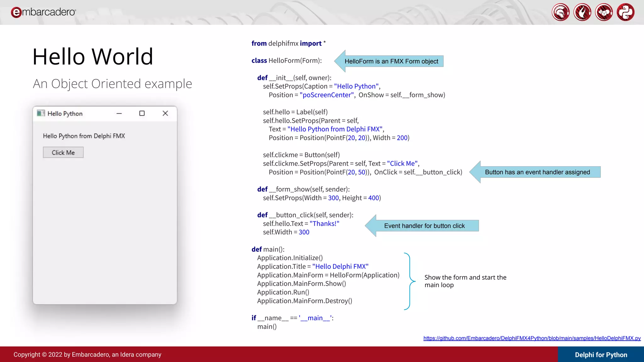644x362 pixels.
Task: Click the Hello Python window app icon
Action: pos(41,113)
